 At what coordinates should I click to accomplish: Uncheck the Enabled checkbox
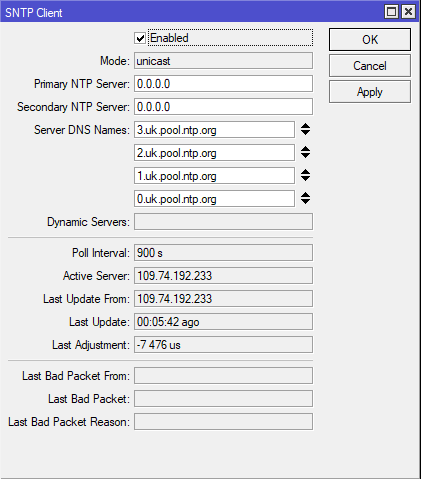140,38
